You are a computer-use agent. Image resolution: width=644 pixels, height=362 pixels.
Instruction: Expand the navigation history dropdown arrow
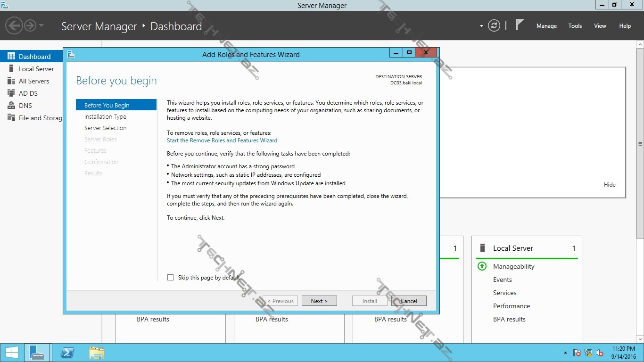41,25
